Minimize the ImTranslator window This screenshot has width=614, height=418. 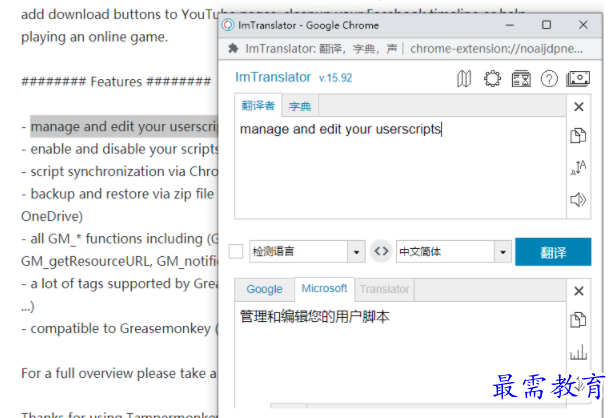pyautogui.click(x=510, y=25)
